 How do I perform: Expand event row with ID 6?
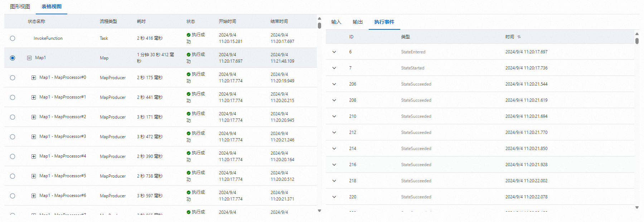[x=334, y=52]
